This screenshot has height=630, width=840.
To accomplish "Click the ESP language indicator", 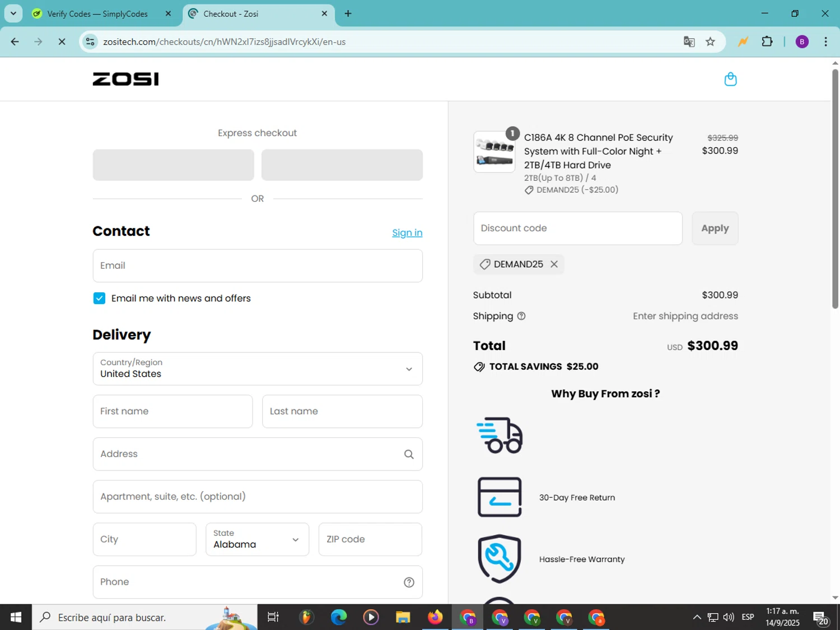I will pyautogui.click(x=748, y=617).
